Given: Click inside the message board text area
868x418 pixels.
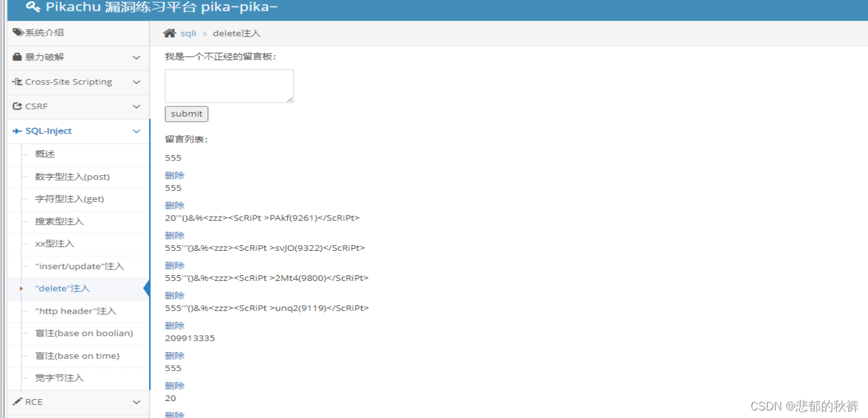Looking at the screenshot, I should (x=229, y=85).
